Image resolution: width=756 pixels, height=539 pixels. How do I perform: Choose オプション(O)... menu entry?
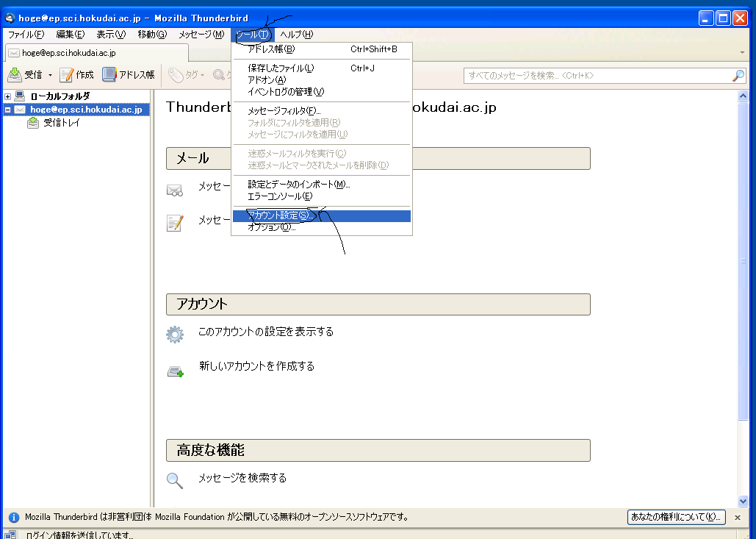pos(322,227)
